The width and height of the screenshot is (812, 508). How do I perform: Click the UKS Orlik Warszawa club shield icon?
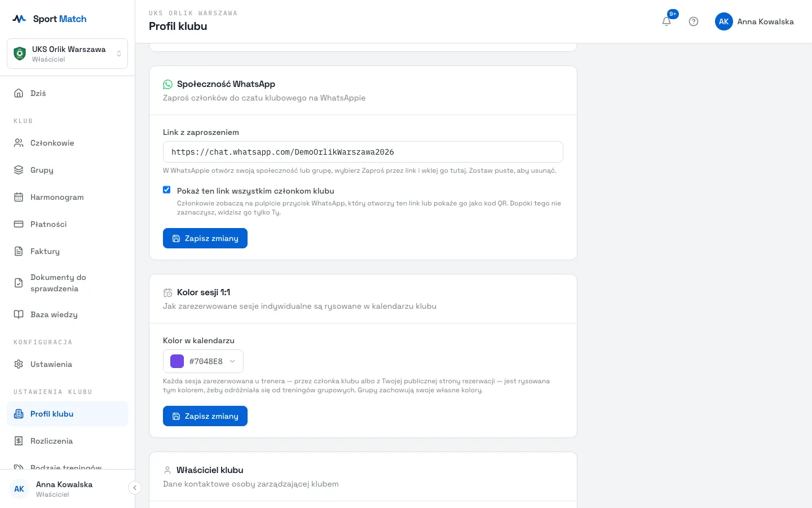click(20, 54)
